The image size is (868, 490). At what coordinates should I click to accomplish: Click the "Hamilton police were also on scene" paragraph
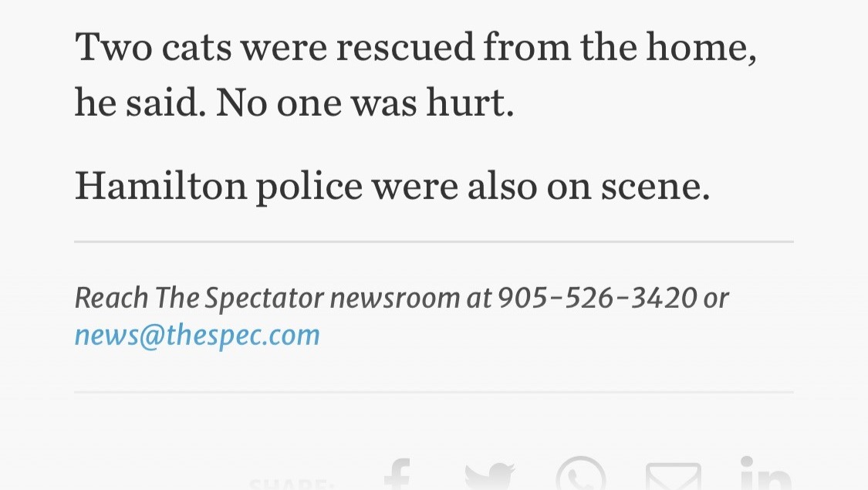(392, 186)
